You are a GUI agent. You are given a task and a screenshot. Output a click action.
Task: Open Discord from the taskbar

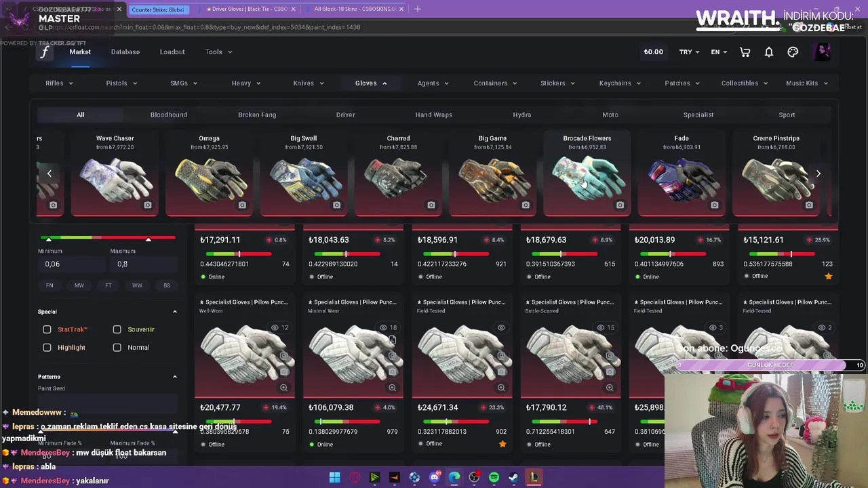pos(435,478)
